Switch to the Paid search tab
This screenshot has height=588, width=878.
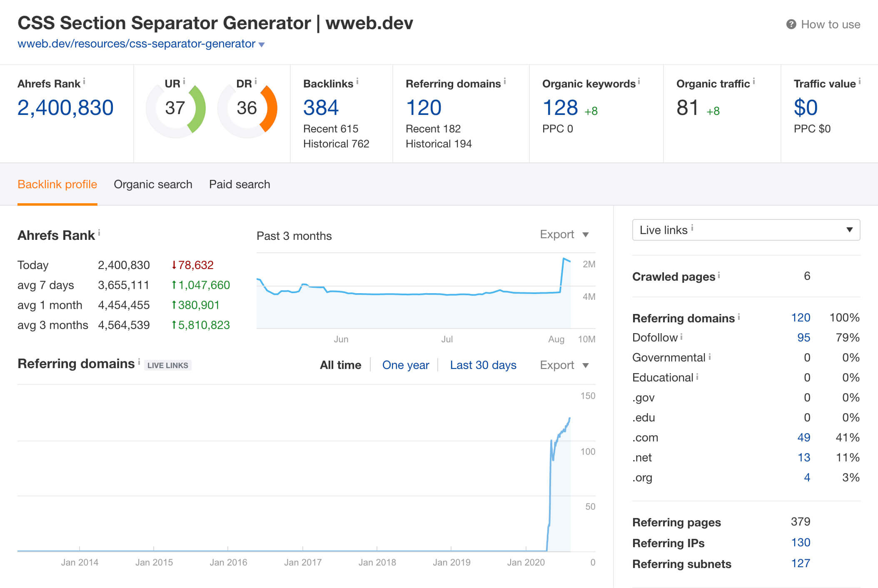[x=239, y=184]
